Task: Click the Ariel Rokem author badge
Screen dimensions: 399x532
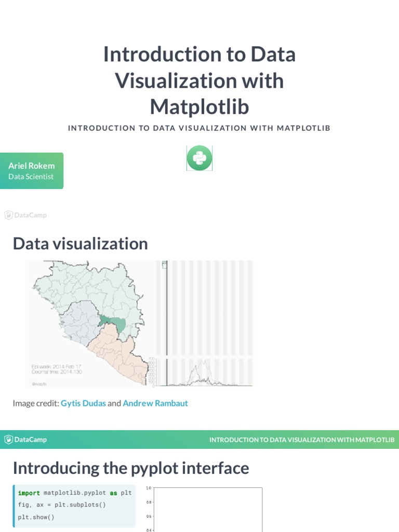Action: coord(32,170)
